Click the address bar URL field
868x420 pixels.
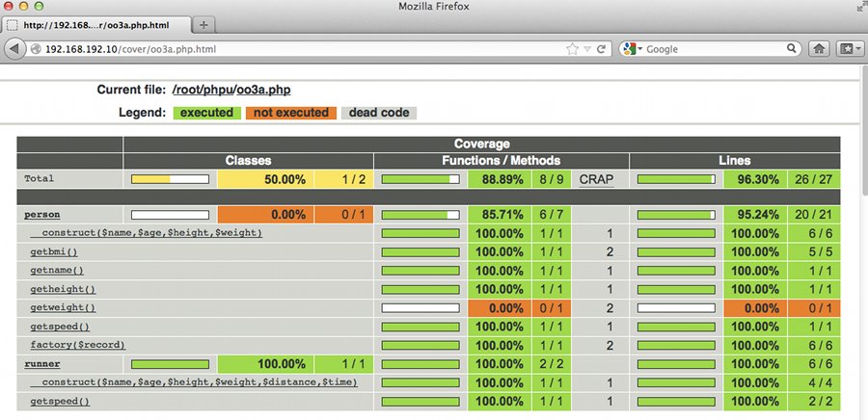[x=289, y=48]
